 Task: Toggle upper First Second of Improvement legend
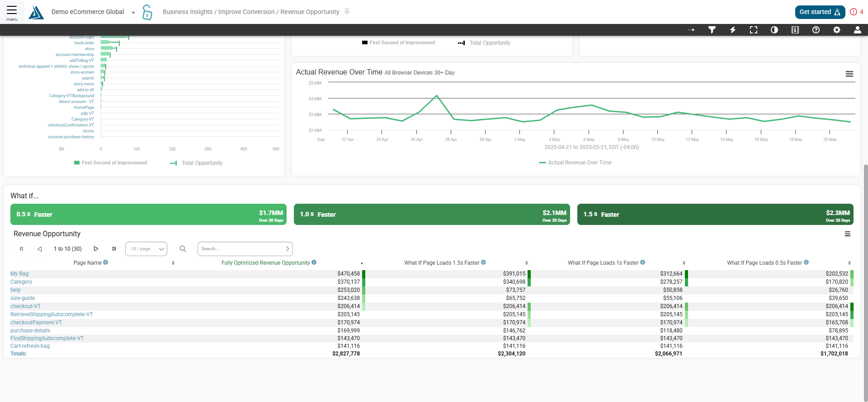tap(399, 42)
